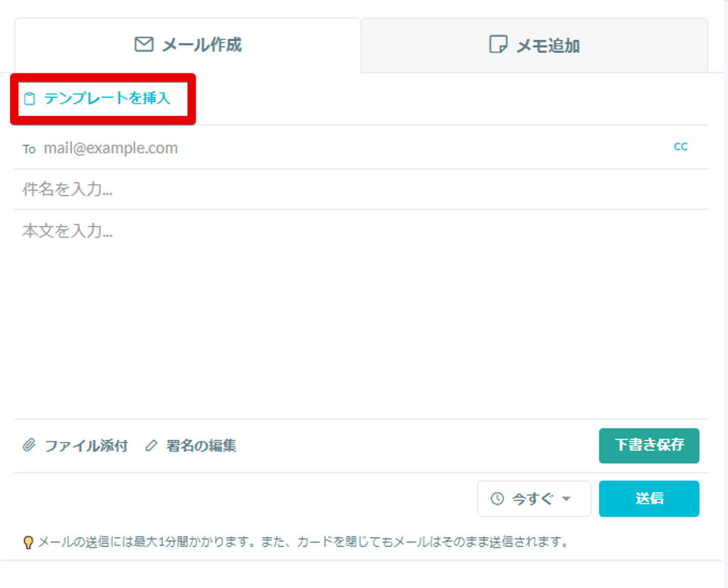Switch to the メール作成 tab
728x588 pixels.
click(187, 45)
